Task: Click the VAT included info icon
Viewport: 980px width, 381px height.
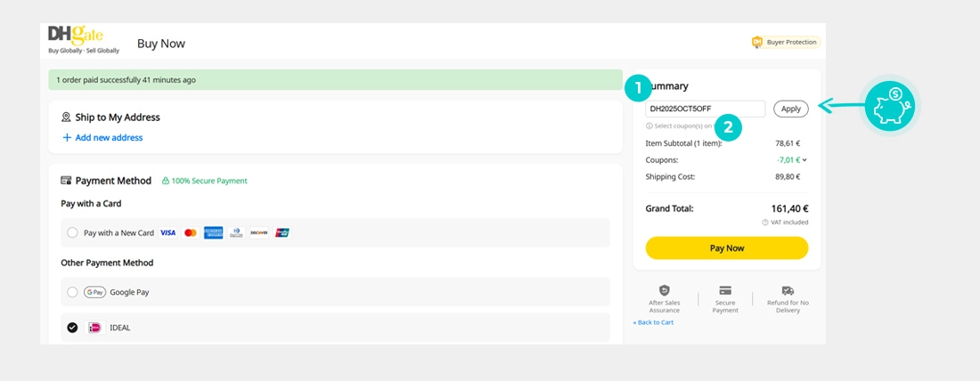Action: pos(765,223)
